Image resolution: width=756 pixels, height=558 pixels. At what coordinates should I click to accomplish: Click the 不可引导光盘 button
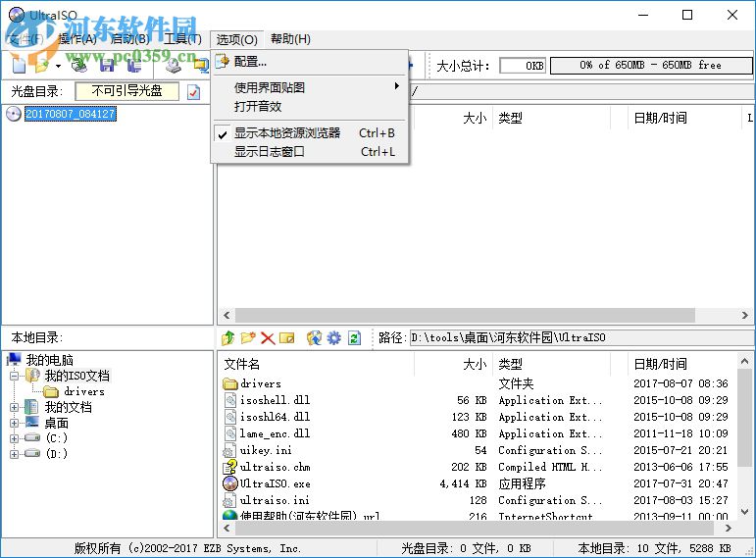coord(127,90)
